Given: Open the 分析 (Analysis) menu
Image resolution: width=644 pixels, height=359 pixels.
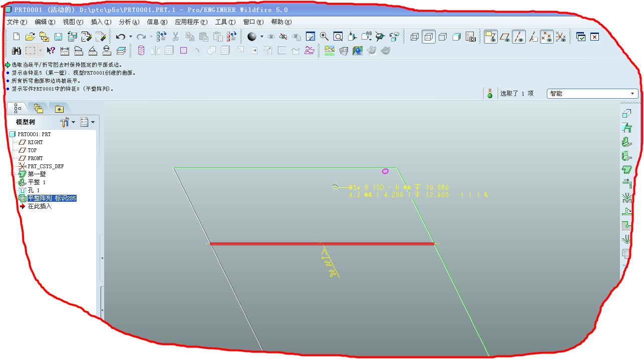Looking at the screenshot, I should point(129,22).
